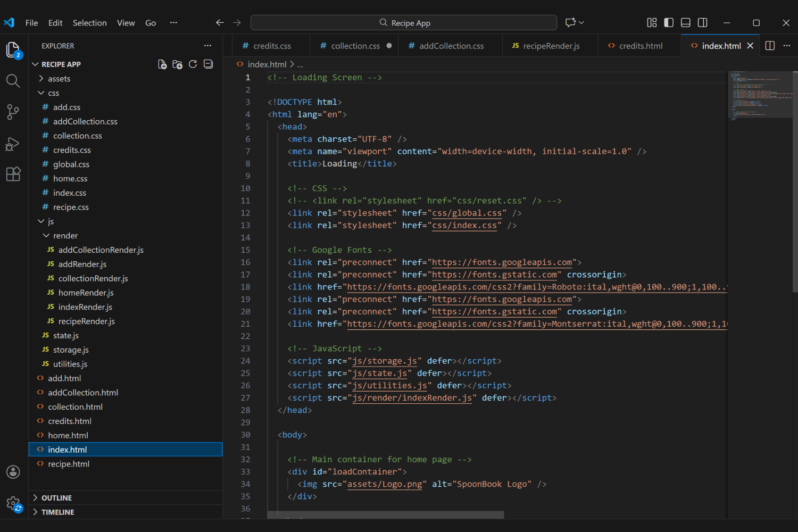Open addCollection.html in the file tree
The height and width of the screenshot is (532, 798).
(126, 393)
